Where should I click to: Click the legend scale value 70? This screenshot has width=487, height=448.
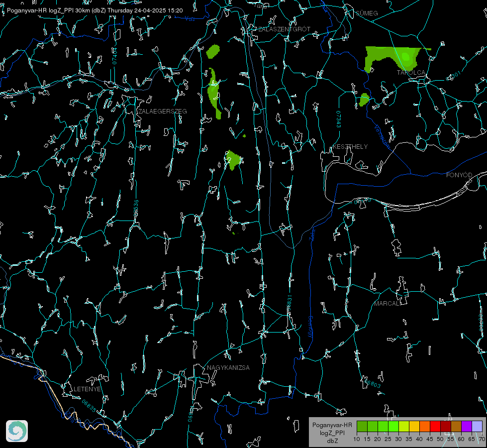(x=482, y=440)
